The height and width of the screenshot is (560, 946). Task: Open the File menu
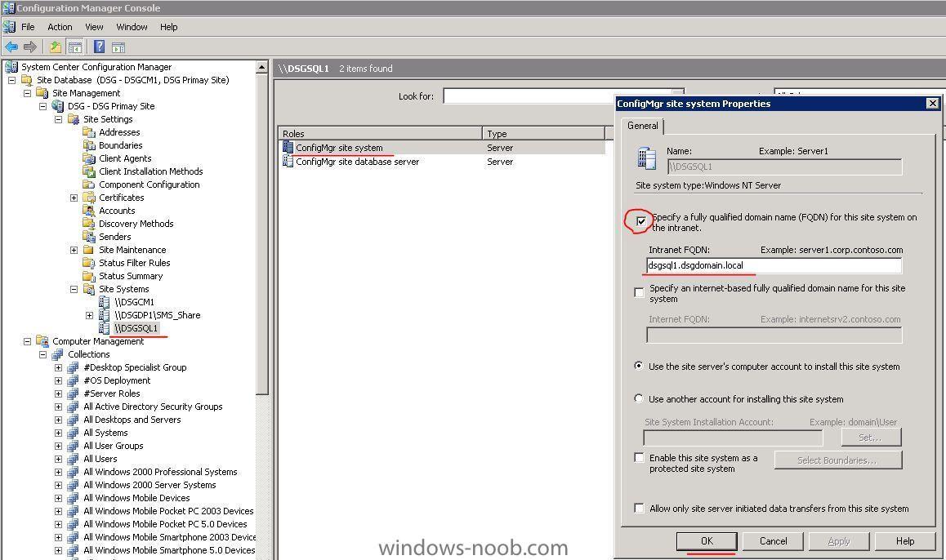28,27
